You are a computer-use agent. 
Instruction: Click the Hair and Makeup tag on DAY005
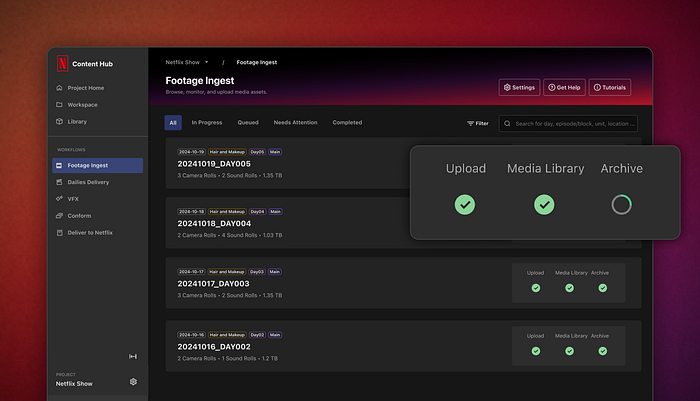(227, 152)
